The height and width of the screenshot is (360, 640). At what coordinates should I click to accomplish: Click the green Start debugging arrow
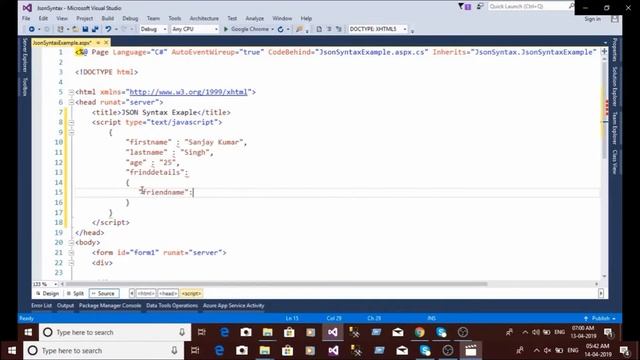click(x=226, y=29)
